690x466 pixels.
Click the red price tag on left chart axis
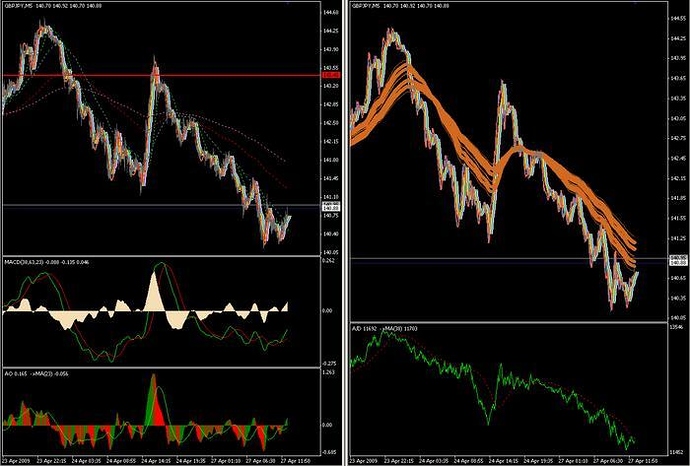(x=331, y=75)
